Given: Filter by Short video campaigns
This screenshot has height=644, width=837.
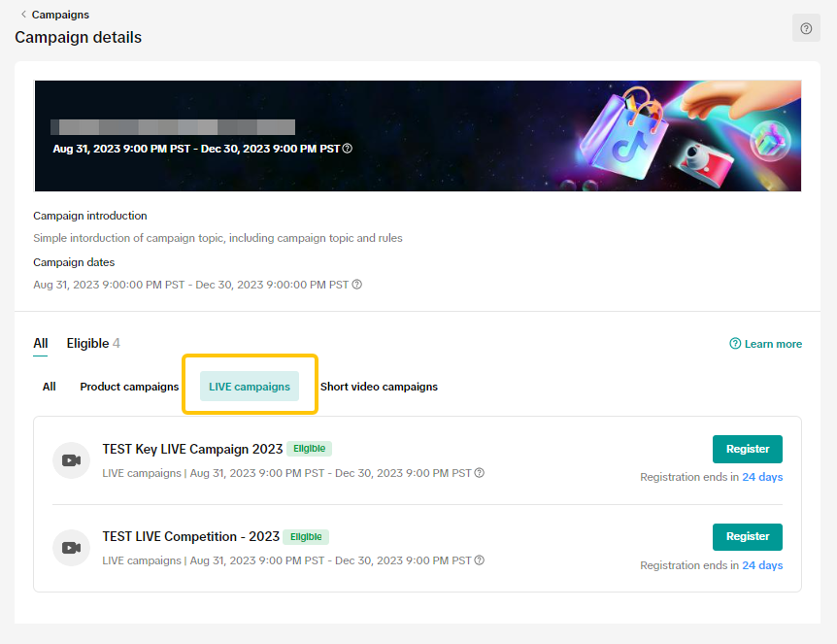Looking at the screenshot, I should (x=379, y=387).
